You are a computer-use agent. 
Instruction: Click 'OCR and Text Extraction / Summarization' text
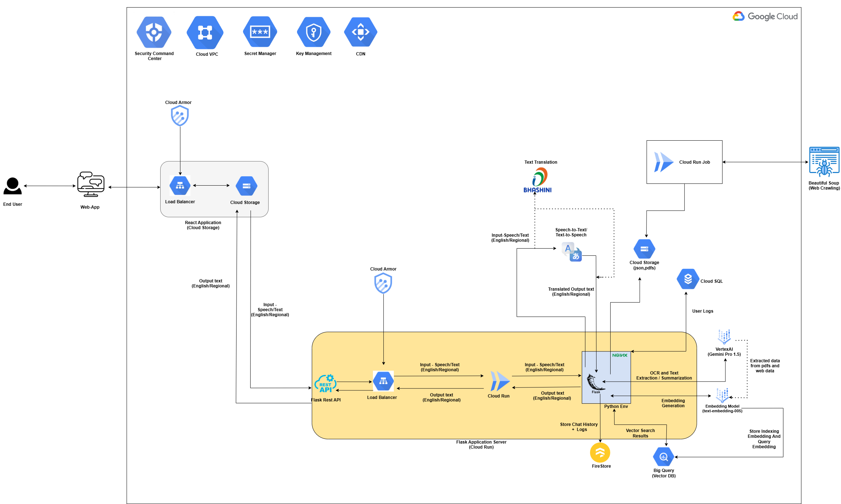(x=664, y=376)
